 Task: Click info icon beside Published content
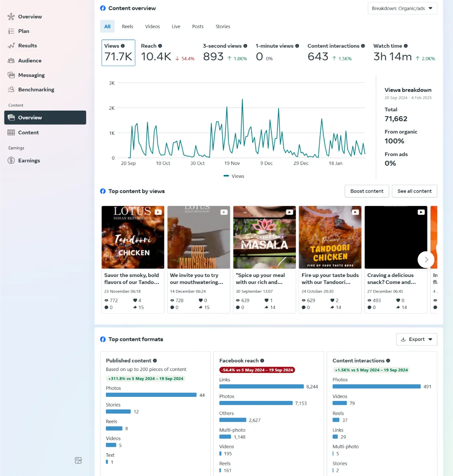point(155,361)
